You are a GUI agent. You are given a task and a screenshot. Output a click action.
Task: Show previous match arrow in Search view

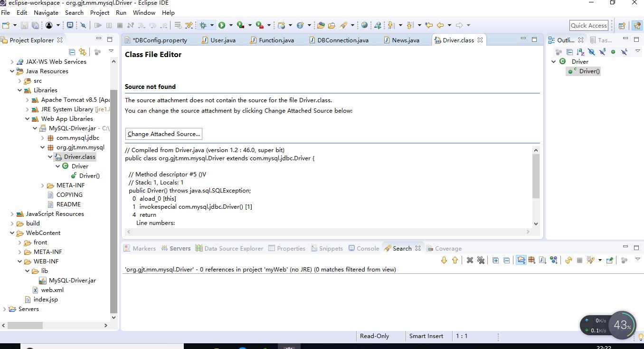pos(455,260)
